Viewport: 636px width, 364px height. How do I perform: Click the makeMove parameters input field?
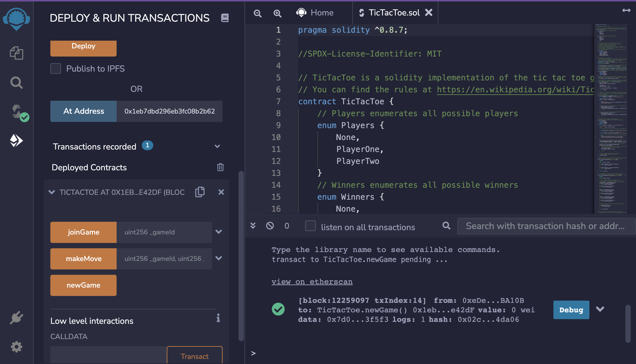164,259
